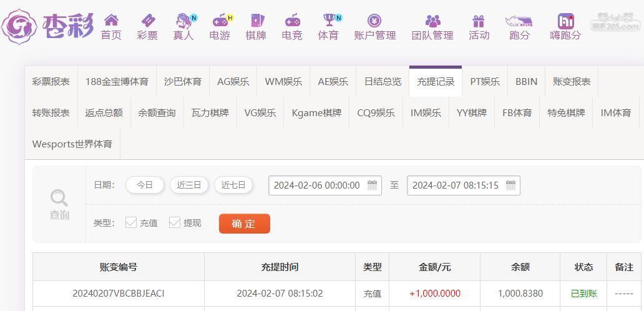Switch to IM体育 tab
The image size is (644, 311).
616,112
